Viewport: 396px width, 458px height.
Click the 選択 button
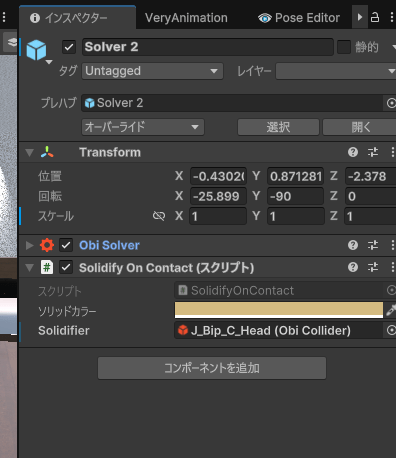(278, 127)
